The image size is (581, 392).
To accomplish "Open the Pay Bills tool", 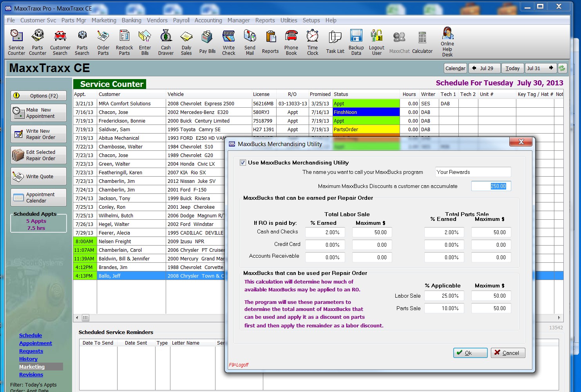I will coord(207,42).
